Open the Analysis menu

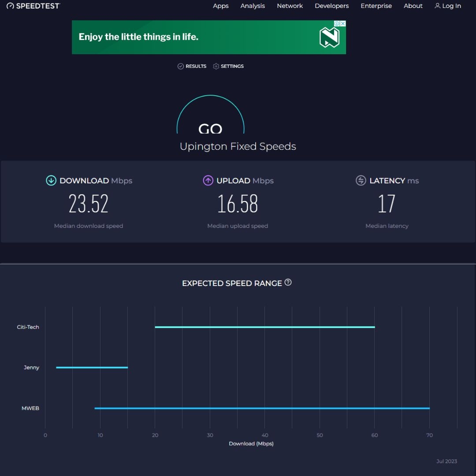(252, 6)
